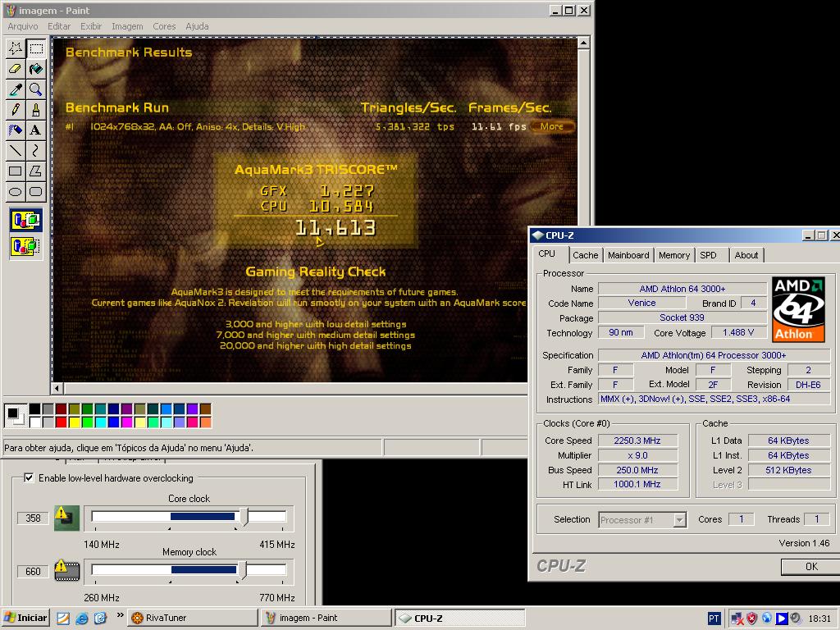Switch to the Mainboard tab in CPU-Z
Screen dimensions: 840x630
[x=628, y=255]
